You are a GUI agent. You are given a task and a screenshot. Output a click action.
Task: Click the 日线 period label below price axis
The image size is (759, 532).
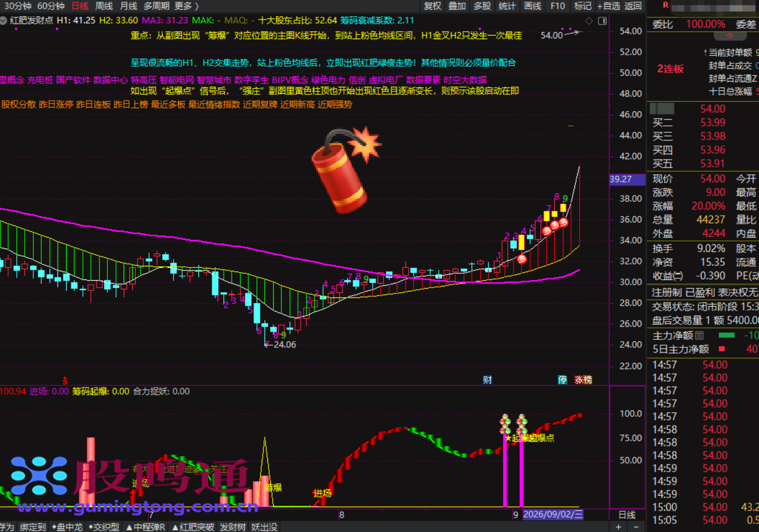627,515
